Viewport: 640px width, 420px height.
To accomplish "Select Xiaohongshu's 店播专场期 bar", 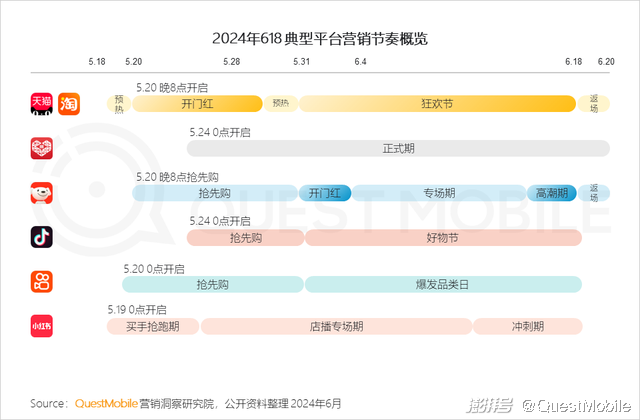I will (x=336, y=327).
